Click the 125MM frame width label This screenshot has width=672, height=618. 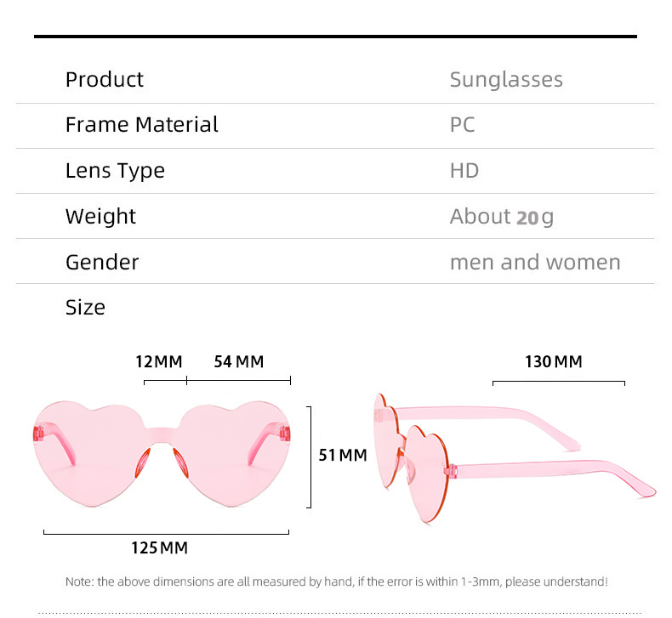point(159,548)
